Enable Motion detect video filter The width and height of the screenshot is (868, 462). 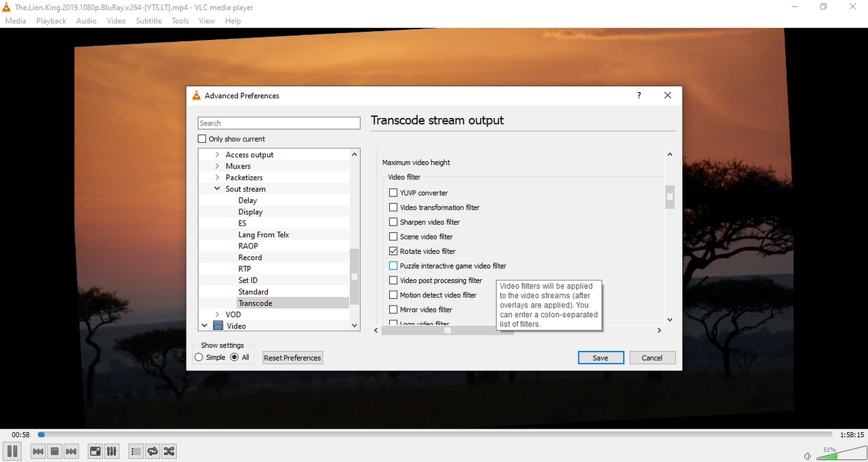[393, 295]
